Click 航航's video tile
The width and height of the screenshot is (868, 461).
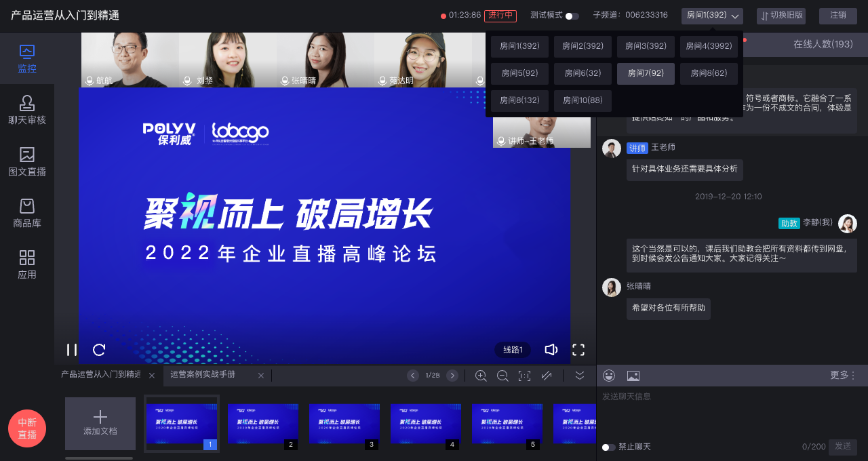[x=130, y=60]
